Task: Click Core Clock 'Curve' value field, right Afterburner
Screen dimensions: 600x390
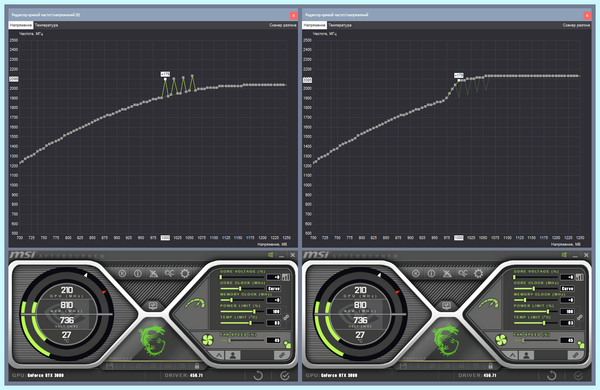Action: (x=567, y=289)
